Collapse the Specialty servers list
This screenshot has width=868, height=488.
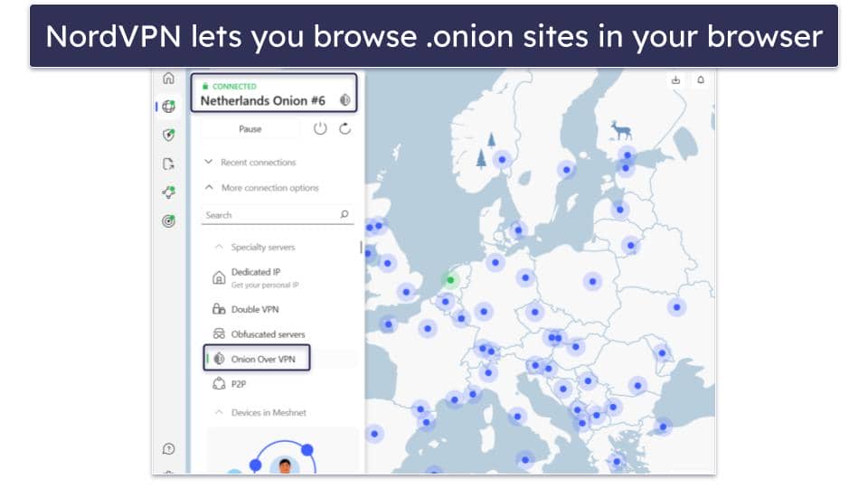click(255, 247)
